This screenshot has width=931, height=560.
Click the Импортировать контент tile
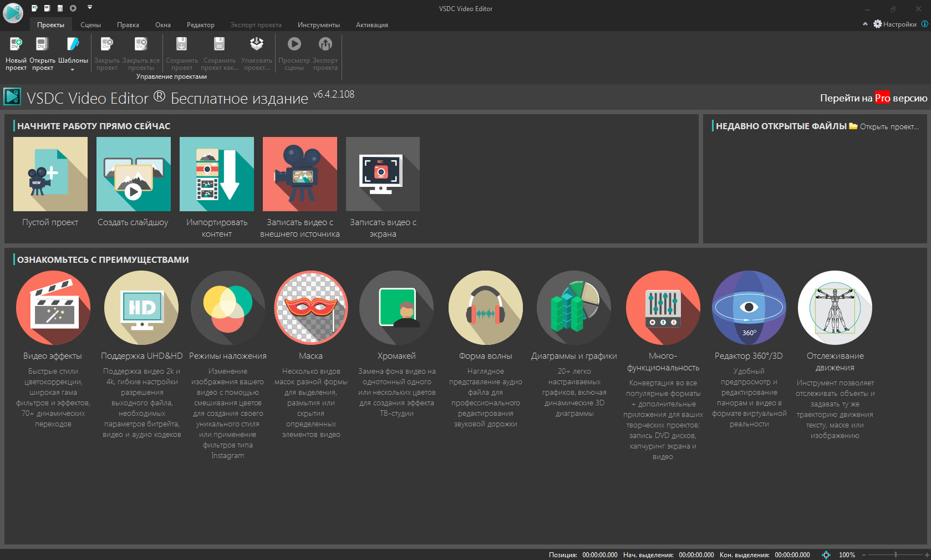click(x=217, y=174)
